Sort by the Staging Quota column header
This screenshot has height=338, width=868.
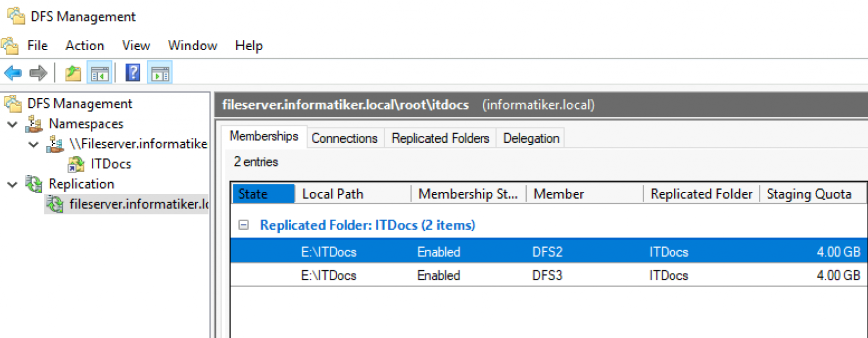pos(810,194)
